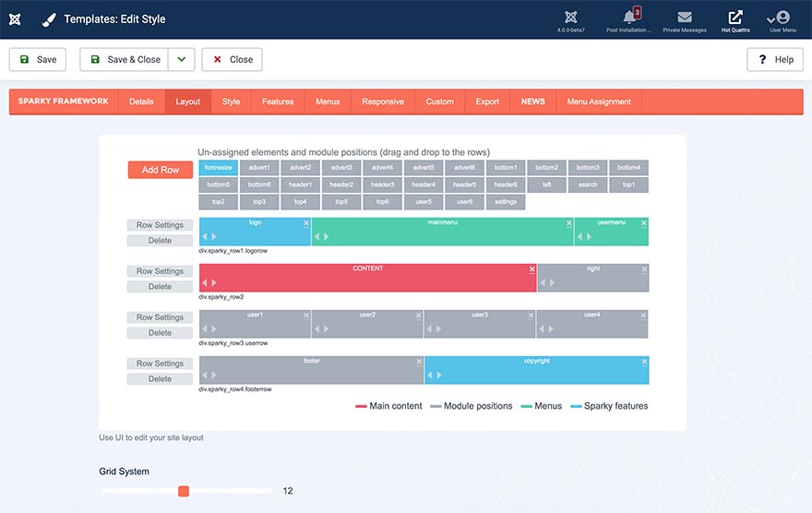
Task: Open the Menus tab
Action: click(x=328, y=101)
